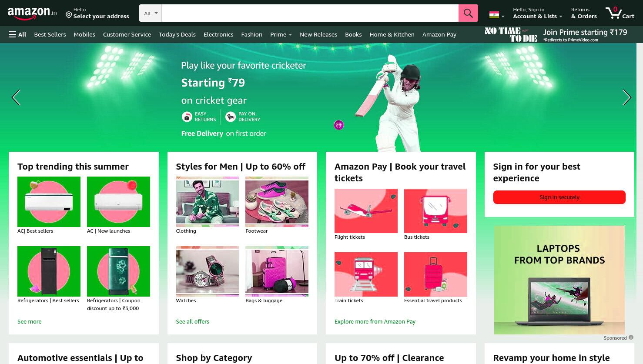Click See more under Top trending
The image size is (643, 364).
(x=30, y=321)
